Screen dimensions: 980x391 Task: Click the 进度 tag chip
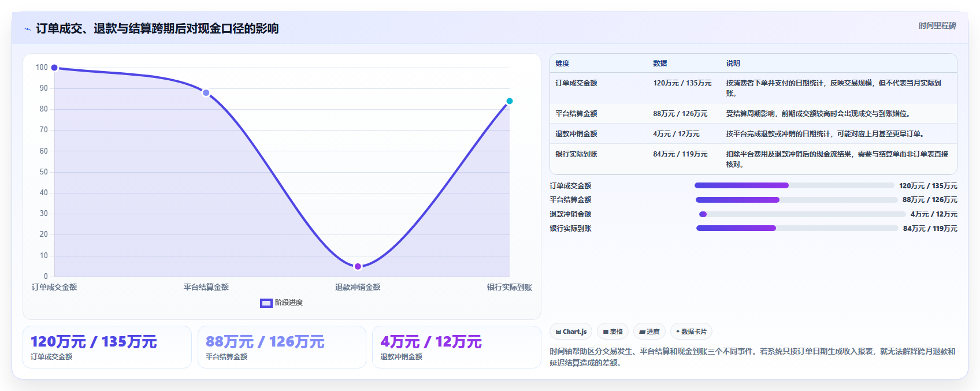coord(649,332)
